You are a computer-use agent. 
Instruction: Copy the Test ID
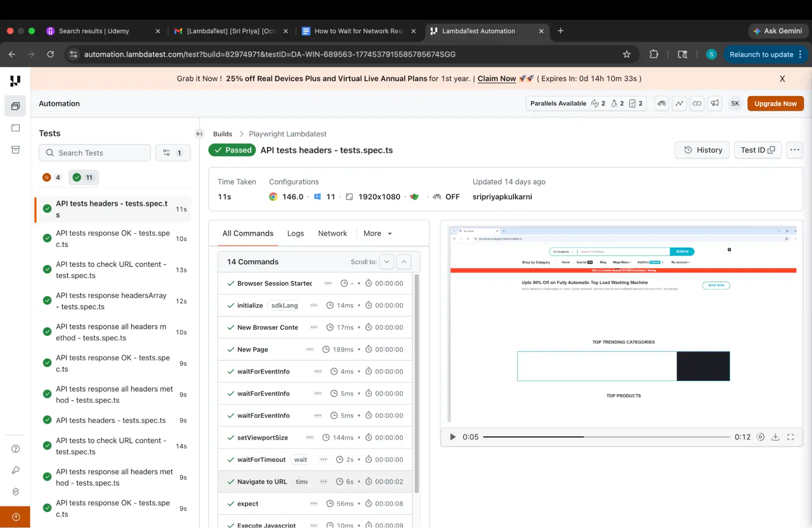[x=758, y=150]
